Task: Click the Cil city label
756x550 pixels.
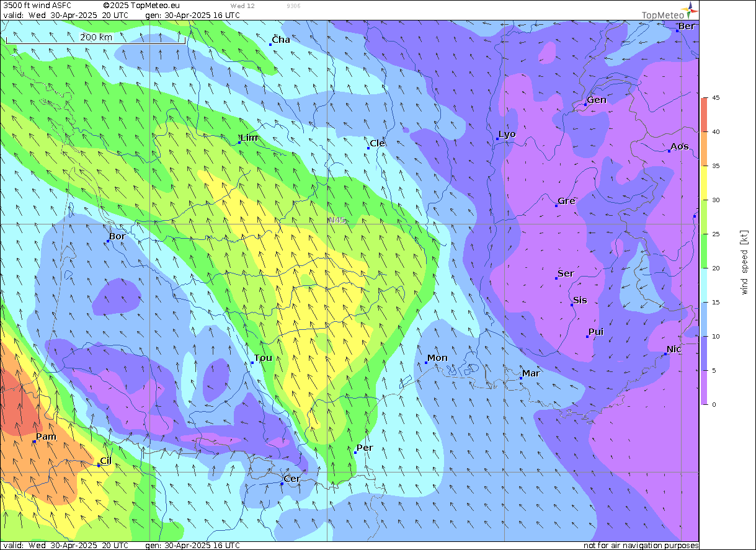Action: coord(105,460)
